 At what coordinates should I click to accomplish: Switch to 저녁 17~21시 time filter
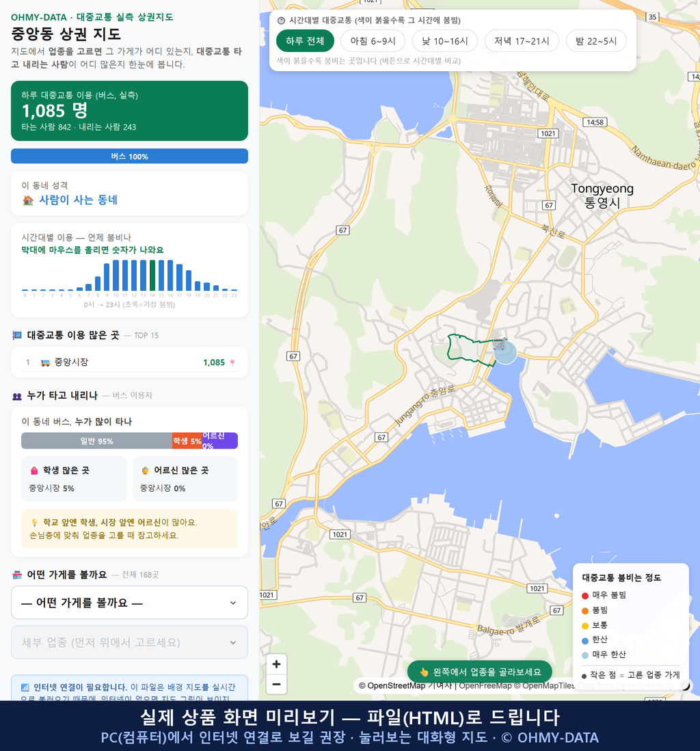pos(522,41)
